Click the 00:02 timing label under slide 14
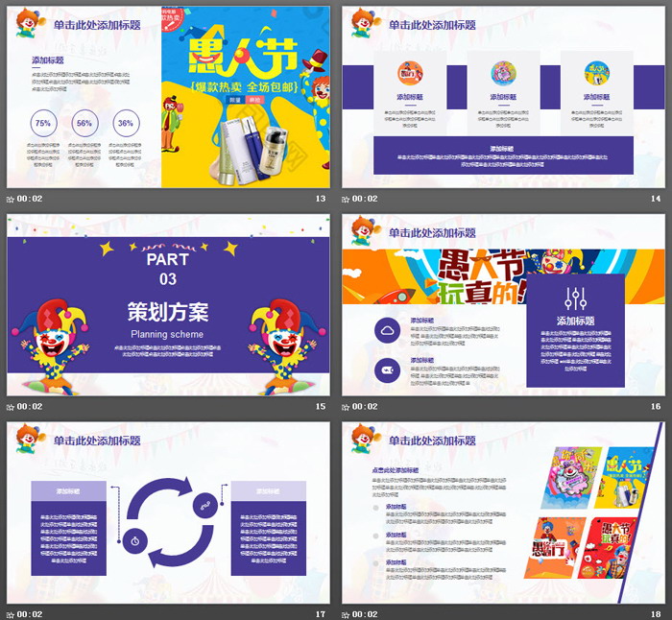The height and width of the screenshot is (620, 672). point(366,199)
